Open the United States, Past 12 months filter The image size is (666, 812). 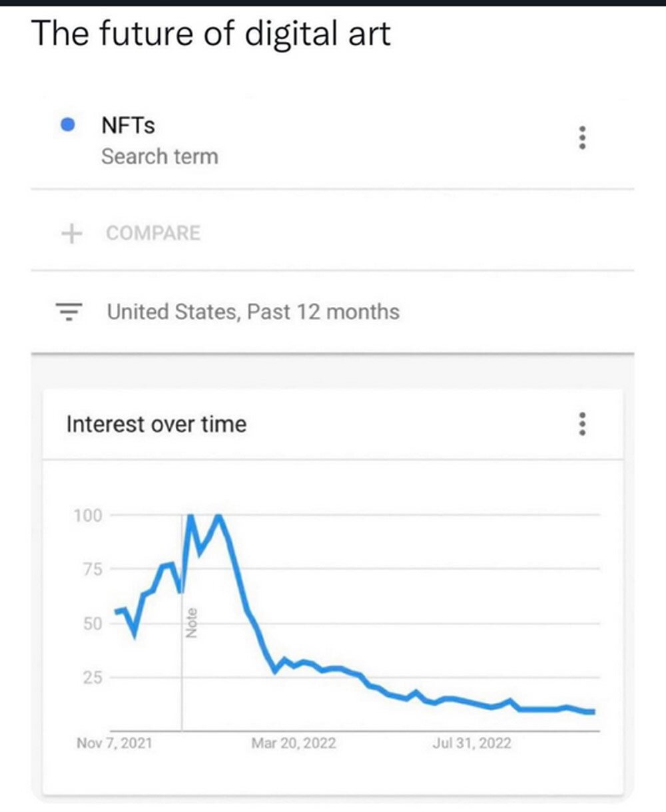click(253, 311)
